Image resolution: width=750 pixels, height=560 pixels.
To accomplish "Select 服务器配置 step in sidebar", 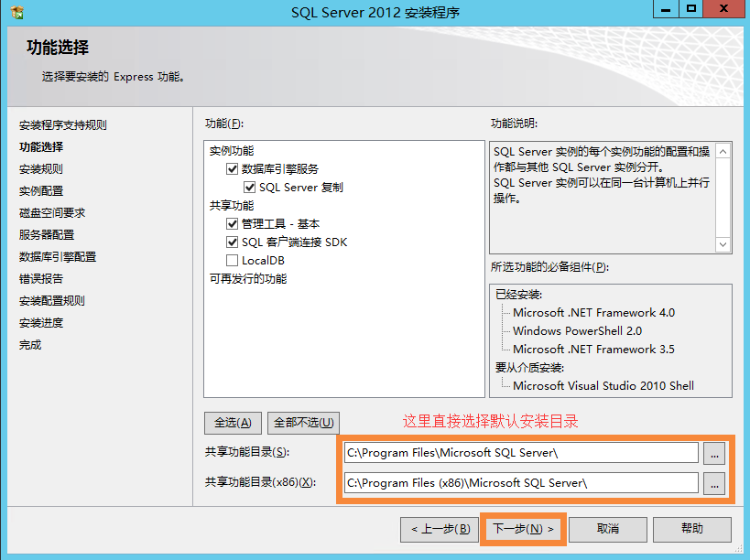I will click(47, 235).
